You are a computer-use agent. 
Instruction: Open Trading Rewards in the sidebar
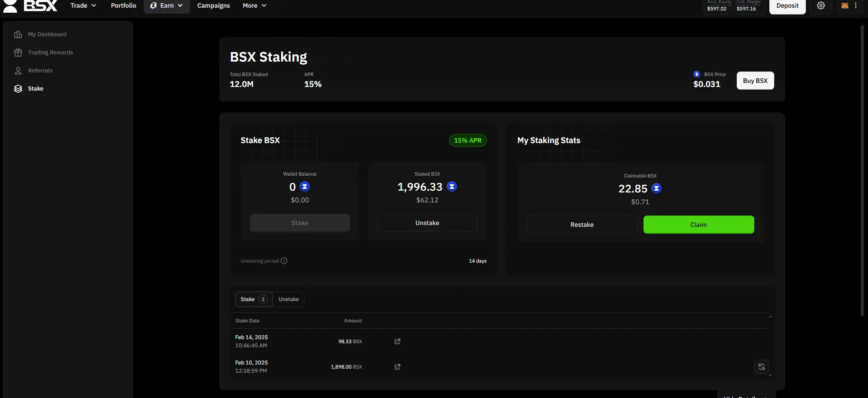[50, 53]
